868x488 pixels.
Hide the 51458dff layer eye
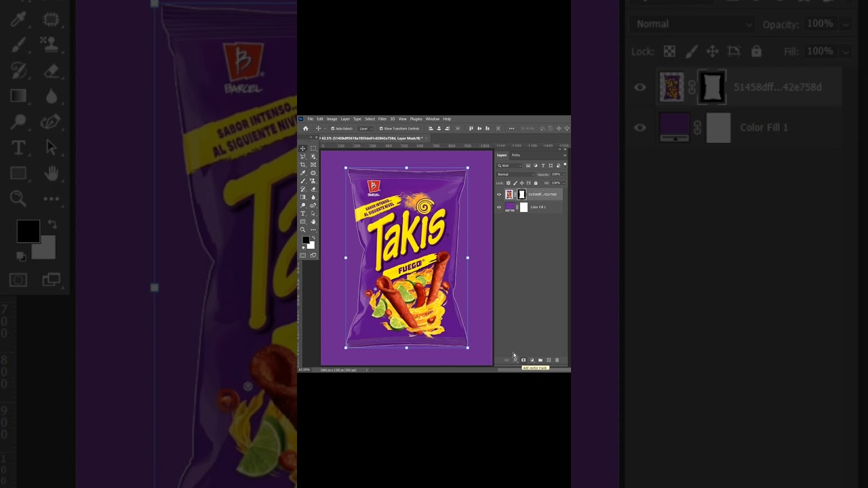pos(499,195)
